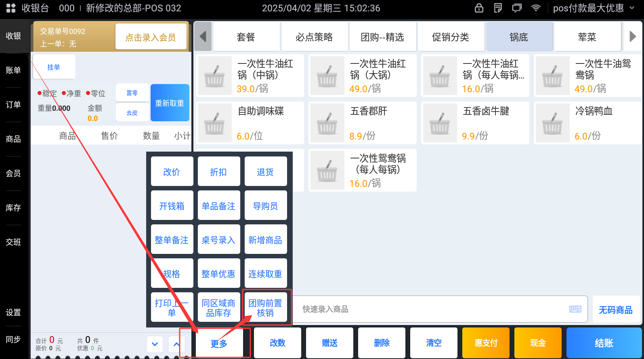Collapse cart list with down chevron
The width and height of the screenshot is (644, 359).
click(155, 344)
